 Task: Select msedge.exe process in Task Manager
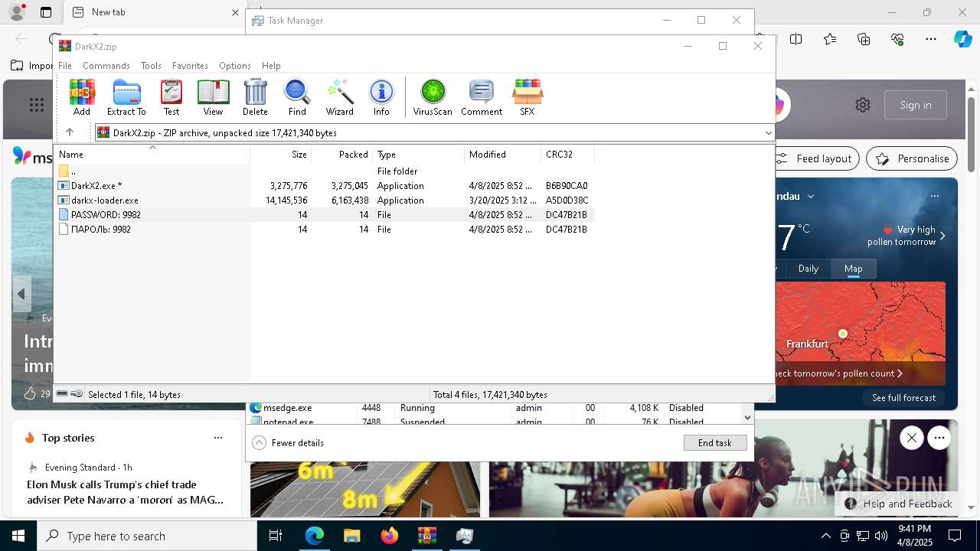tap(495, 408)
